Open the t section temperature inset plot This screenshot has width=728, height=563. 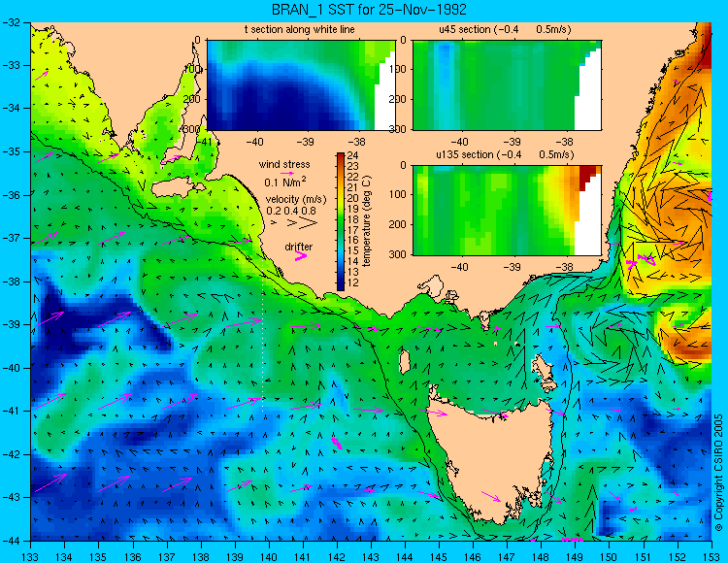click(301, 85)
